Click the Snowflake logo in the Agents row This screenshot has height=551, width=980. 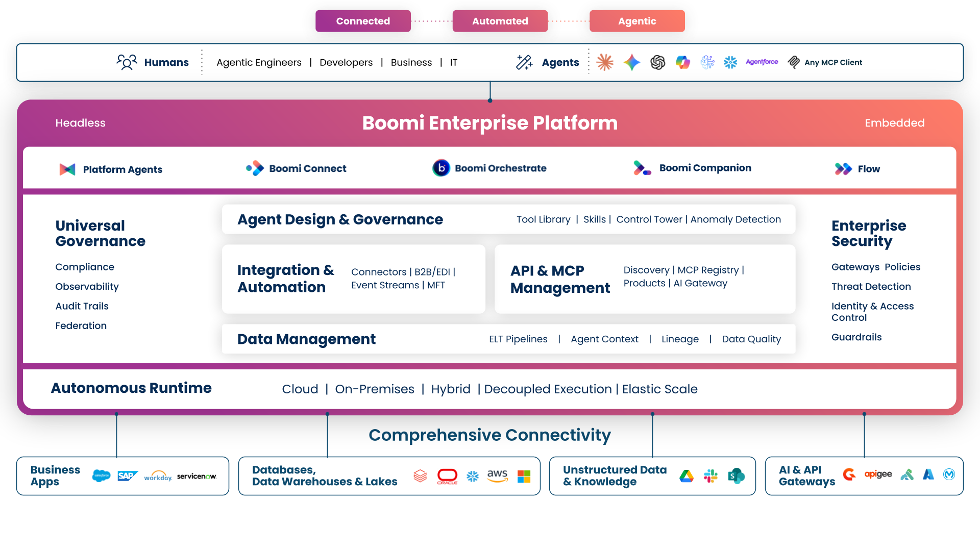(730, 62)
